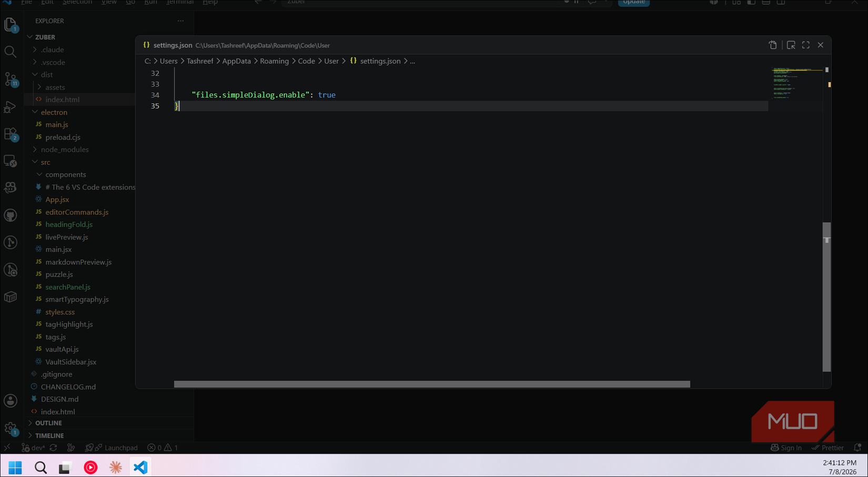This screenshot has width=868, height=477.
Task: Open the GitHub icon in the activity bar
Action: [11, 215]
